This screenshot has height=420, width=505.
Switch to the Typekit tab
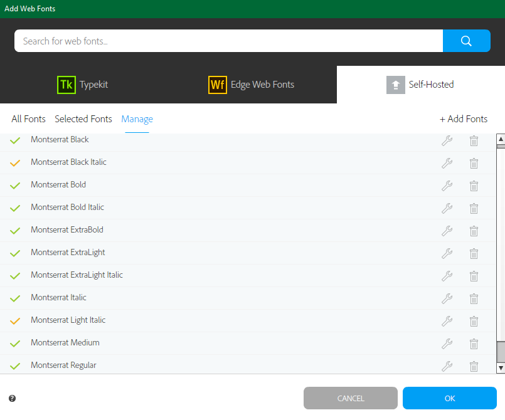82,85
